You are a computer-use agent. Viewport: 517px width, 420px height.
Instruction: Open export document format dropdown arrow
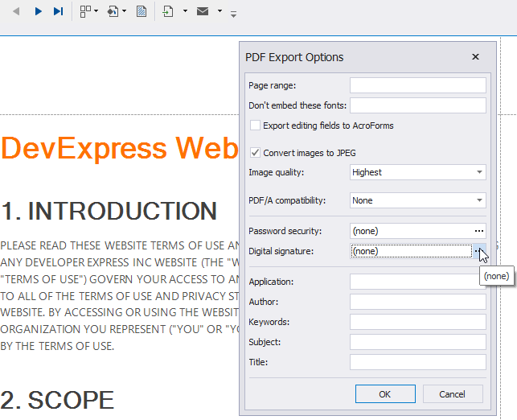tap(185, 11)
